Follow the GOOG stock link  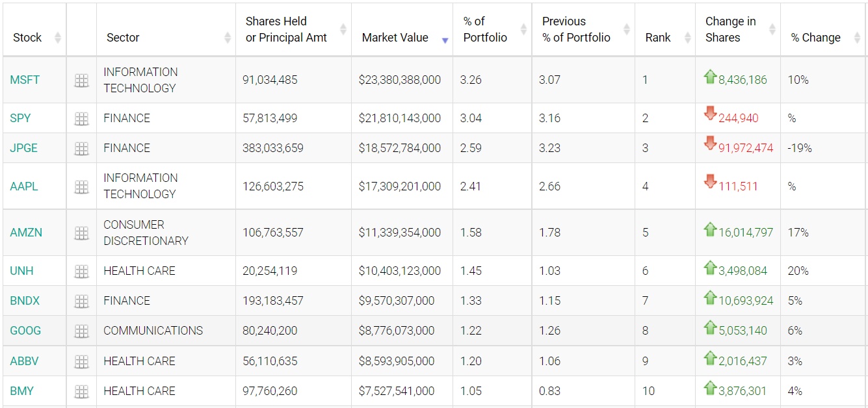[x=25, y=331]
